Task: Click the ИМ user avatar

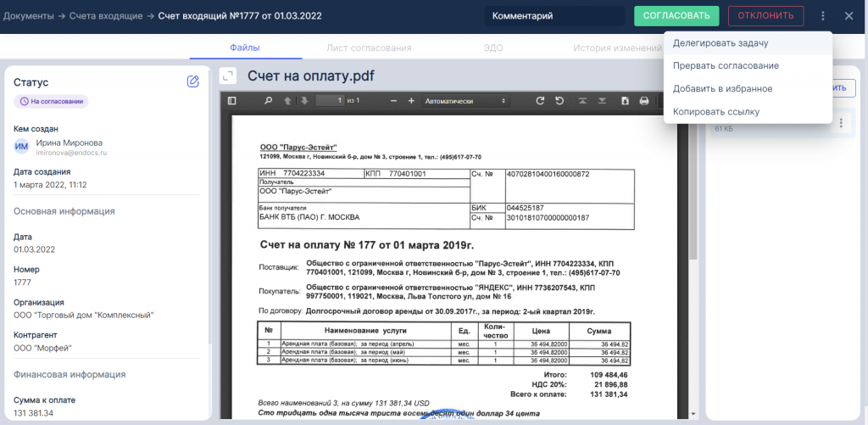Action: [21, 147]
